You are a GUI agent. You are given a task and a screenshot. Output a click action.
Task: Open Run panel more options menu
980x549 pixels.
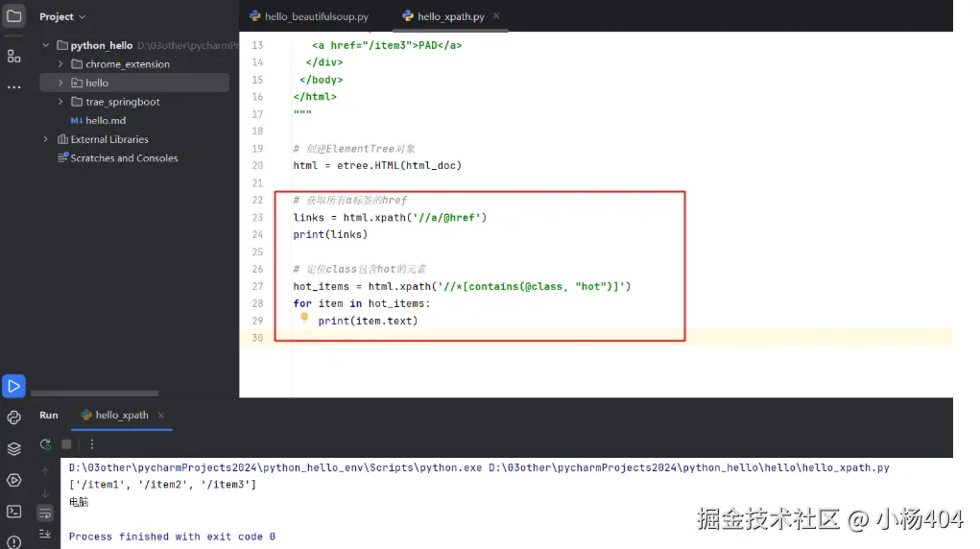pyautogui.click(x=92, y=444)
